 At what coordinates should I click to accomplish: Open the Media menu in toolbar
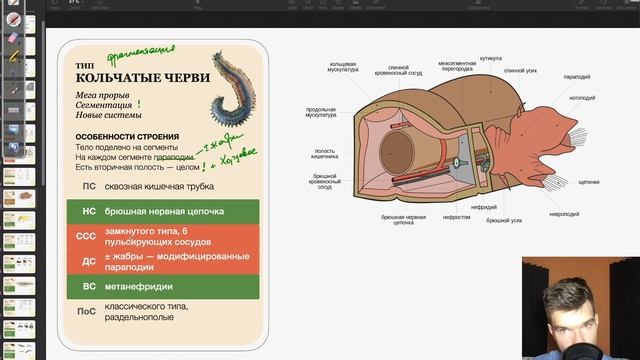(355, 4)
